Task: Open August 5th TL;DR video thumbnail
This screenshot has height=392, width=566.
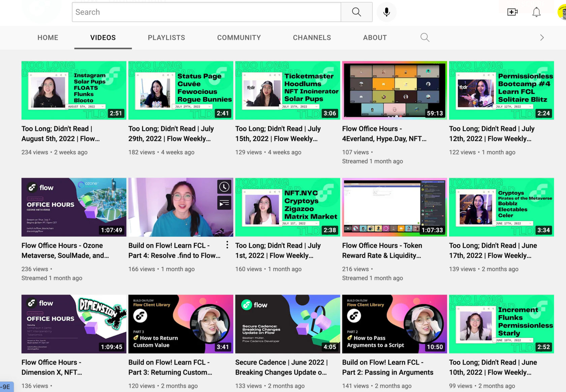Action: 74,90
